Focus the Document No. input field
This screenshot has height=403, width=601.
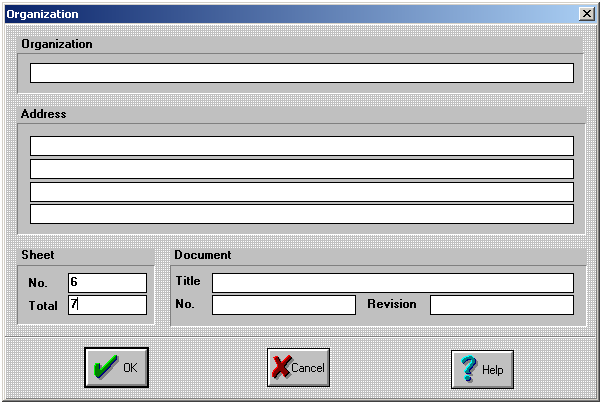pyautogui.click(x=284, y=305)
